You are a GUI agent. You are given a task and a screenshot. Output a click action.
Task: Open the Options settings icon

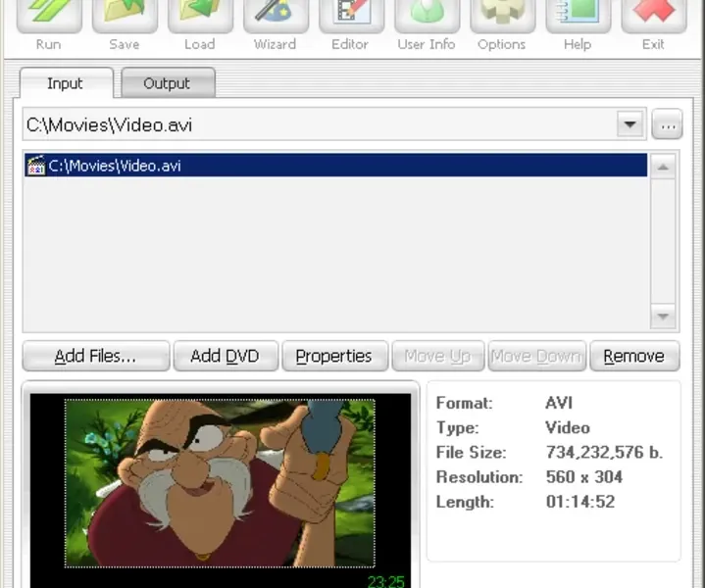tap(502, 16)
